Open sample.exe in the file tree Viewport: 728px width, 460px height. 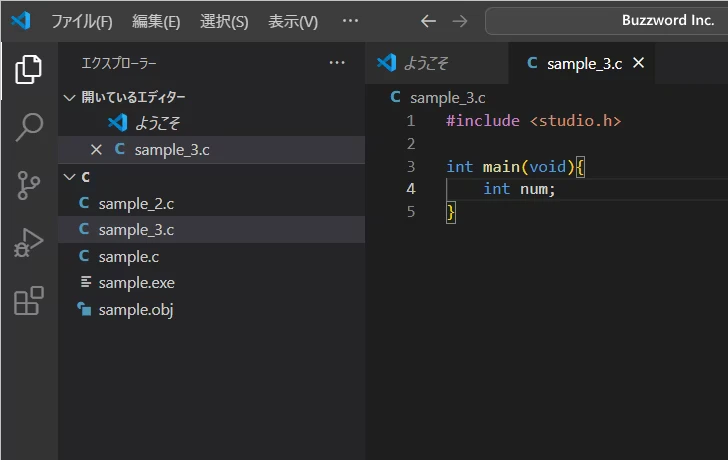click(212, 283)
